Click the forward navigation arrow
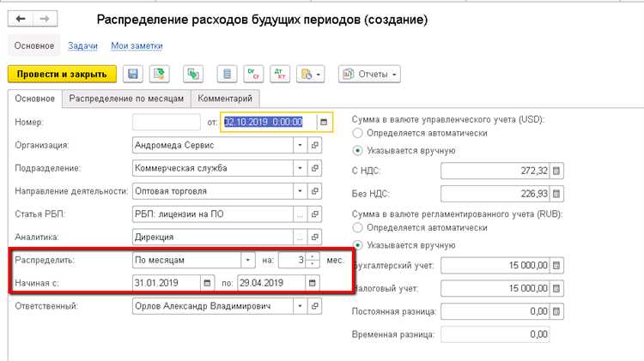644x361 pixels. [x=45, y=19]
